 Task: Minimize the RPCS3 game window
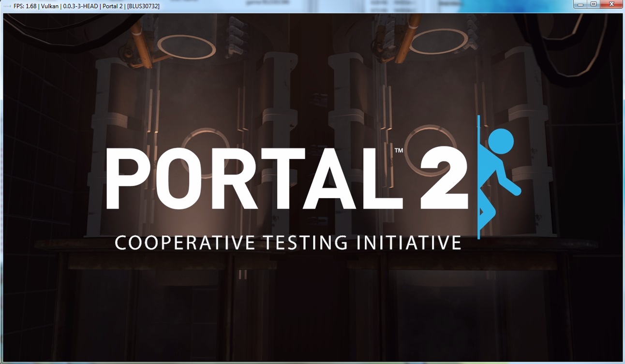click(x=580, y=4)
